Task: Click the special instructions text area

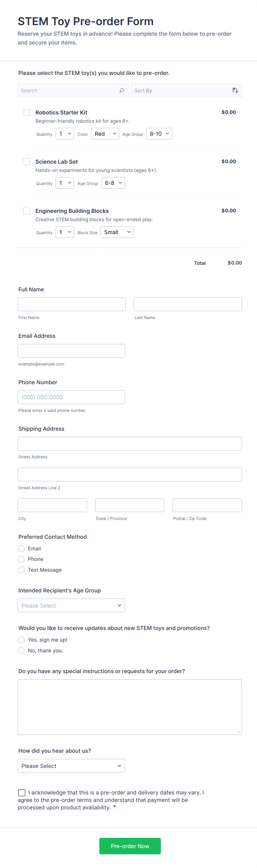Action: coord(130,707)
